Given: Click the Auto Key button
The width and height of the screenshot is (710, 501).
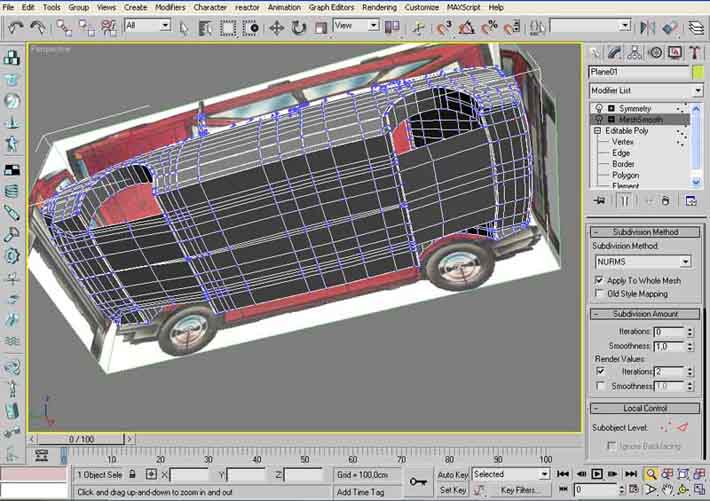Looking at the screenshot, I should click(x=452, y=474).
